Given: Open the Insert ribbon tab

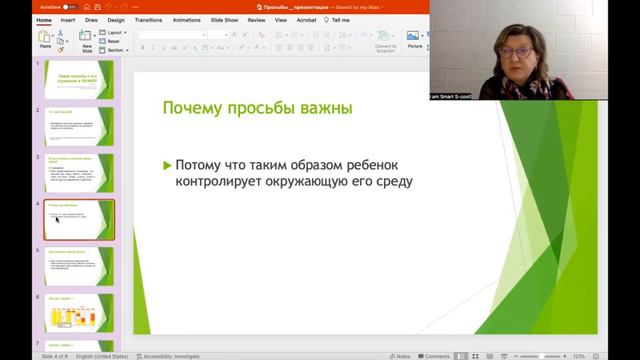Looking at the screenshot, I should [68, 20].
